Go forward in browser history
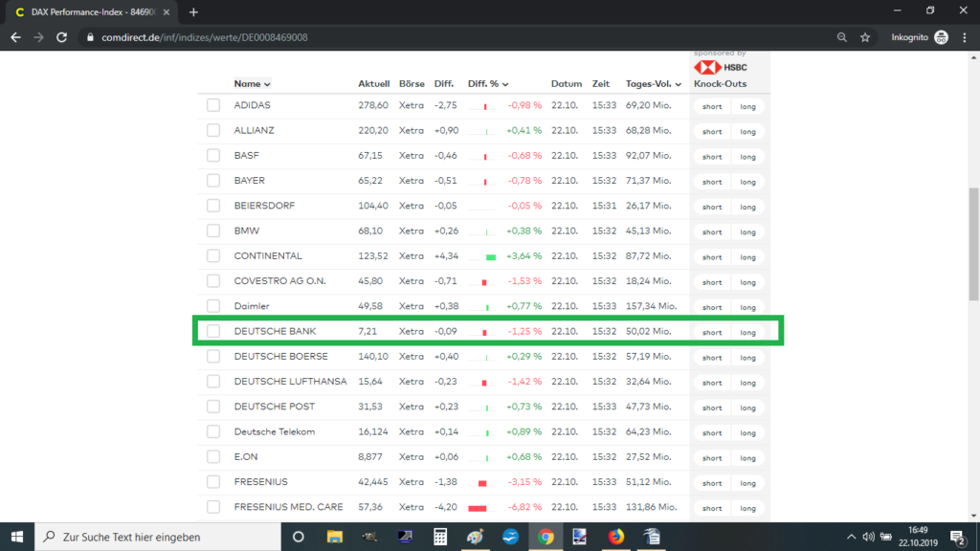Image resolution: width=980 pixels, height=551 pixels. (x=38, y=37)
